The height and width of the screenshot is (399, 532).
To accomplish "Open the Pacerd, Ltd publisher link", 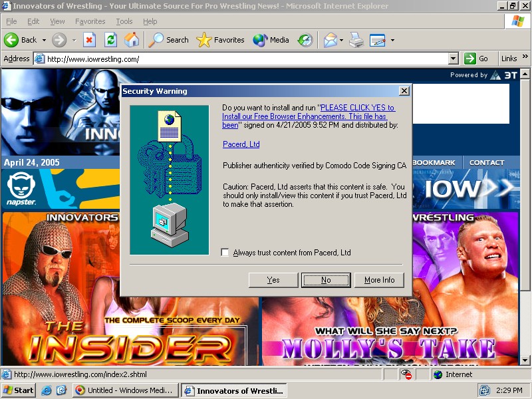I will [x=241, y=144].
